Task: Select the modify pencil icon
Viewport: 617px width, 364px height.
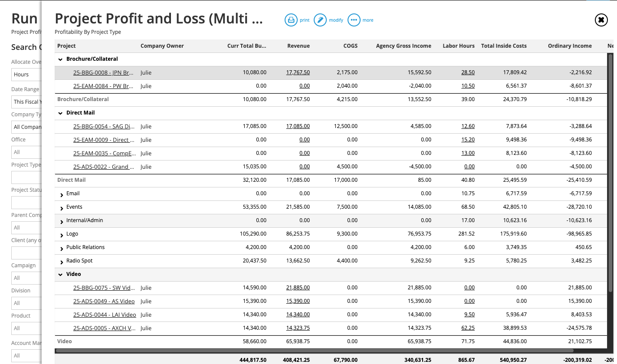Action: coord(320,20)
